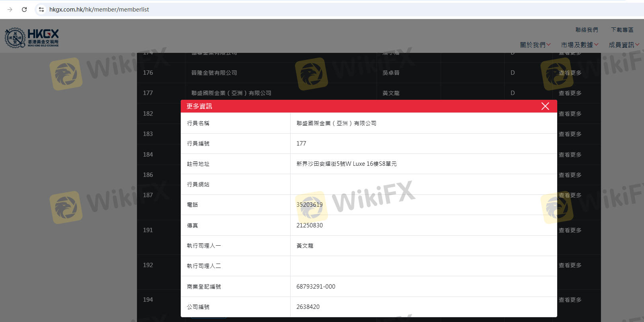The width and height of the screenshot is (644, 322).
Task: Click 查看更多 for member 191
Action: coord(570,230)
